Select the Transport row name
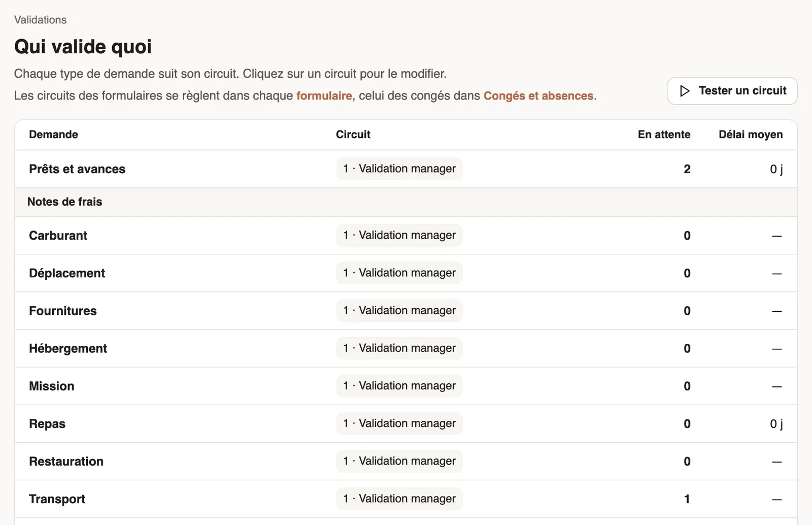 point(57,499)
